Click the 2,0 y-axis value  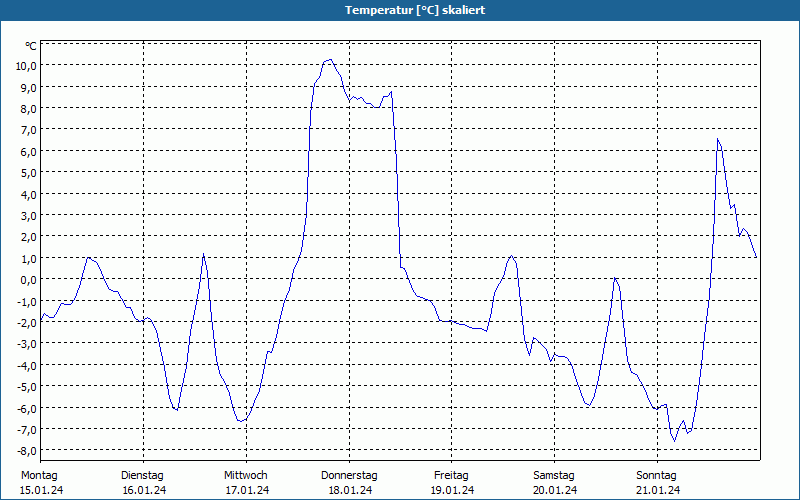click(x=29, y=237)
